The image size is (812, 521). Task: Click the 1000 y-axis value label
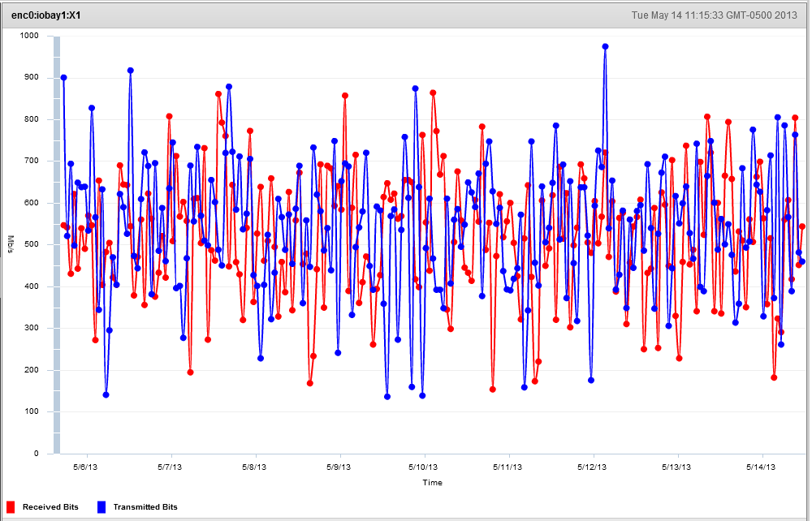[x=29, y=36]
